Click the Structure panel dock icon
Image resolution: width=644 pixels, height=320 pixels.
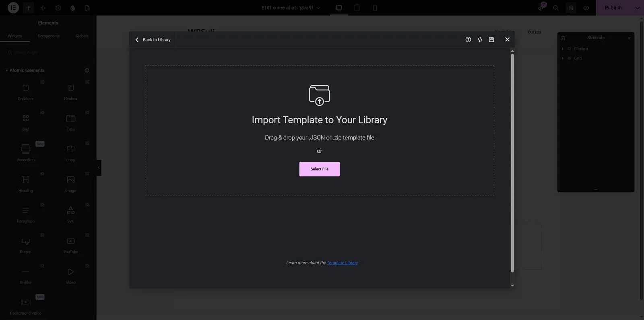(x=563, y=38)
